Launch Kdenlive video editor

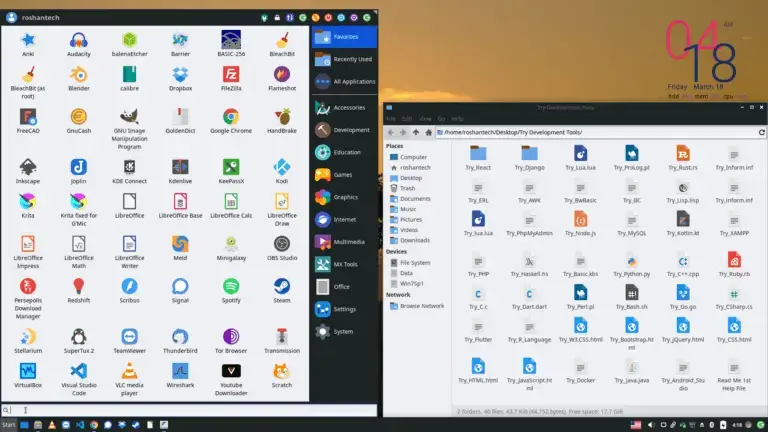(180, 171)
